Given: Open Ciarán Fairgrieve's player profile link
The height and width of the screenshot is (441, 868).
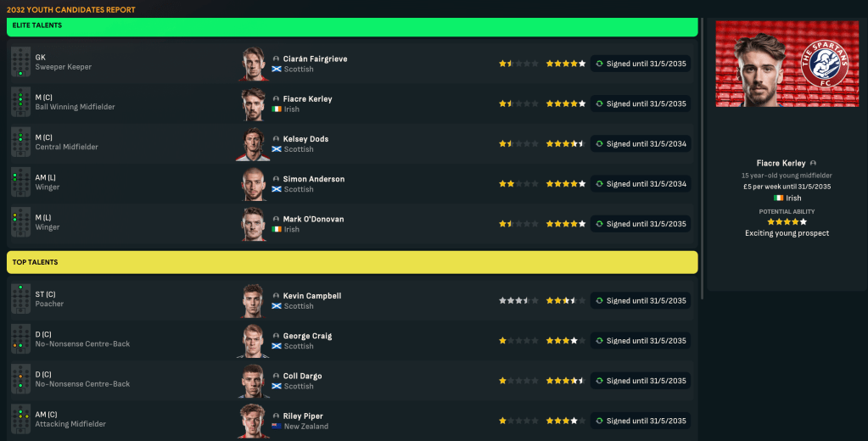Looking at the screenshot, I should click(x=315, y=59).
